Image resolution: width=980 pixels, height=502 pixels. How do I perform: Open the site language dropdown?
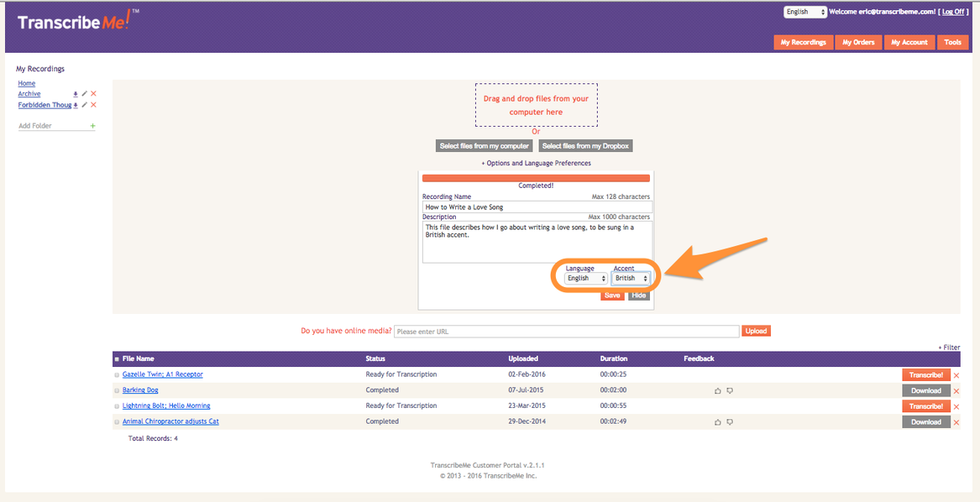805,12
